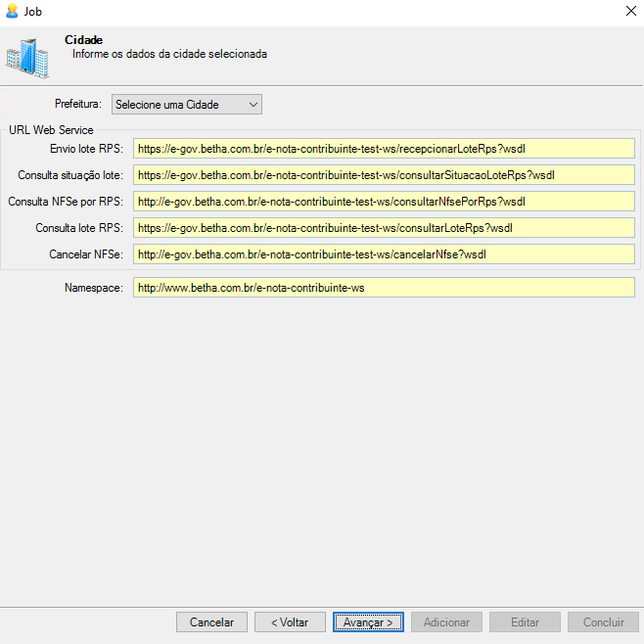This screenshot has height=644, width=644.
Task: Click the Consulta situação lote URL field
Action: coord(384,175)
